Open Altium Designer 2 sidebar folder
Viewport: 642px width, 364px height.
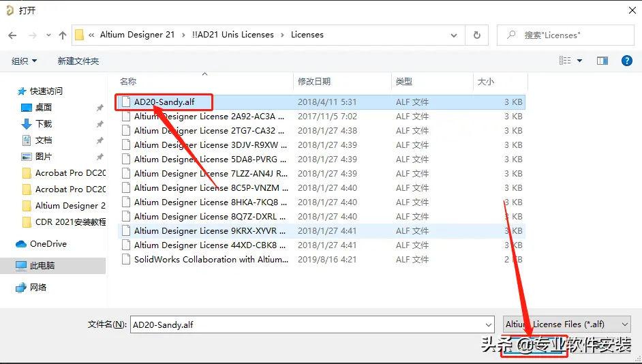tap(63, 206)
